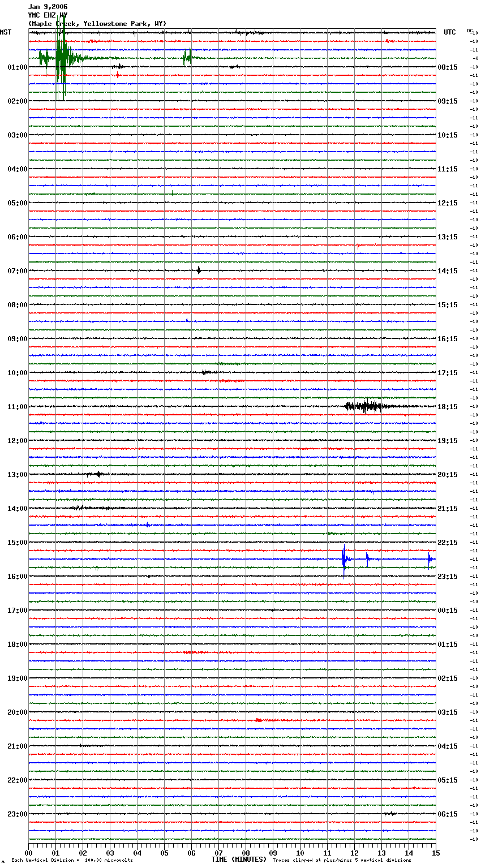Screen dimensions: 481x868
Task: Pick the 10:15 UTC time label
Action: click(x=448, y=135)
